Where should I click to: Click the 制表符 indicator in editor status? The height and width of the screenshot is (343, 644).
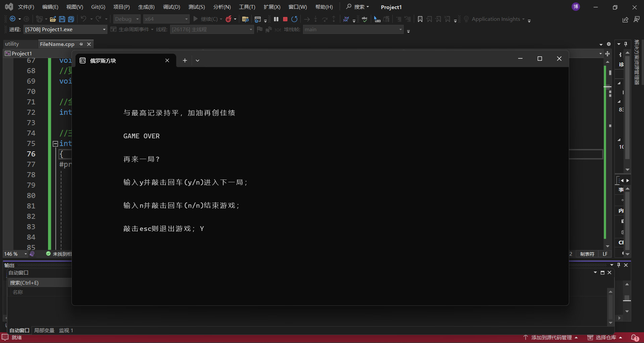pyautogui.click(x=587, y=254)
